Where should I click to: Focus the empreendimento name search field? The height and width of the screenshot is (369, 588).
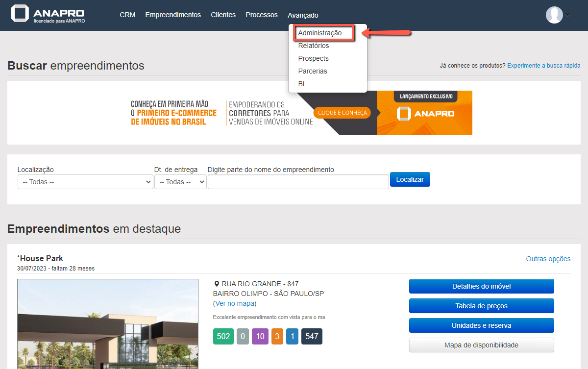pos(298,182)
